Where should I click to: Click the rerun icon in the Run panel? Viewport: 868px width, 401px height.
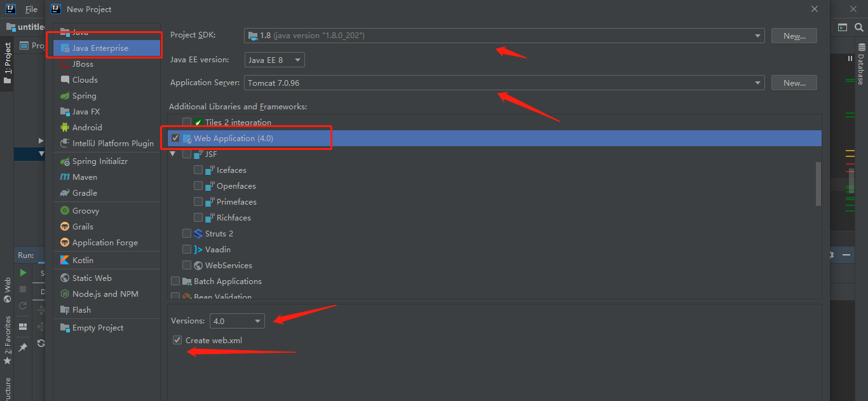point(23,306)
